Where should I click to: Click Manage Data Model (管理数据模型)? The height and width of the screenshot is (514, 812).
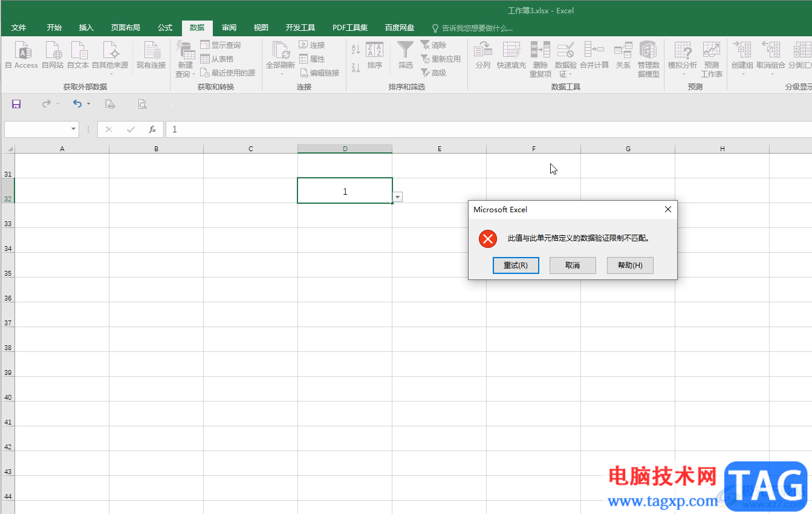649,59
